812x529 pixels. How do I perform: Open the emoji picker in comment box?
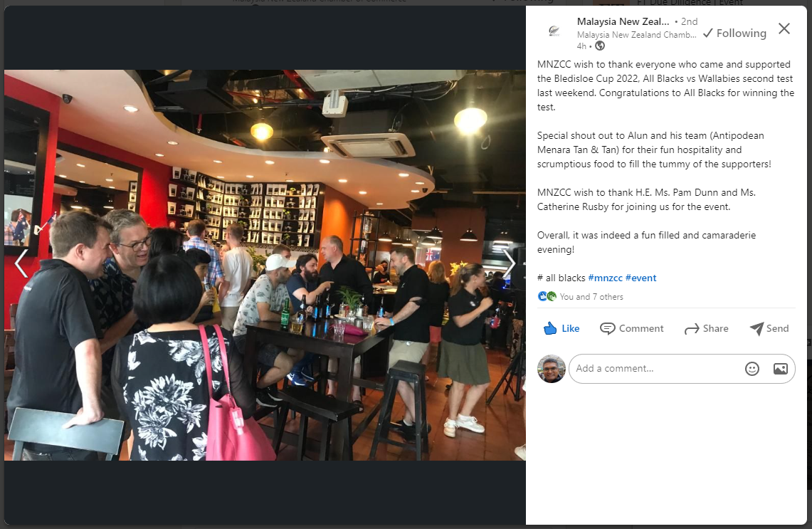click(752, 368)
